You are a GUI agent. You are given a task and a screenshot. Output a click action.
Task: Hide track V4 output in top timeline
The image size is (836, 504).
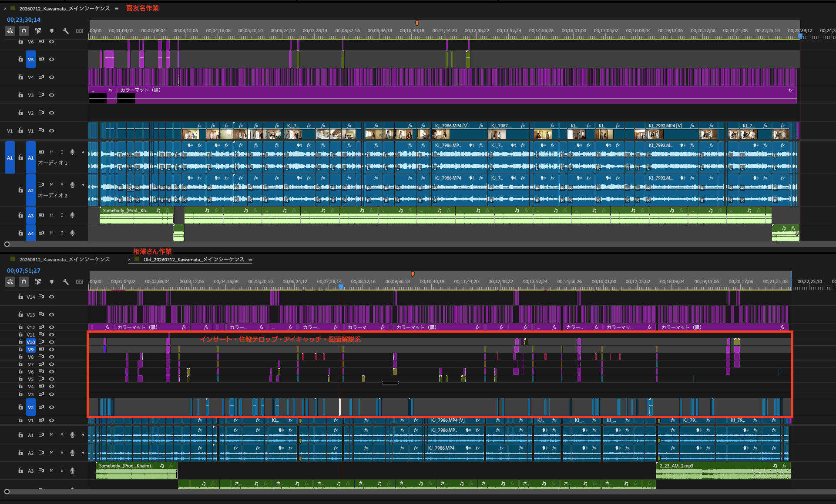(x=52, y=77)
